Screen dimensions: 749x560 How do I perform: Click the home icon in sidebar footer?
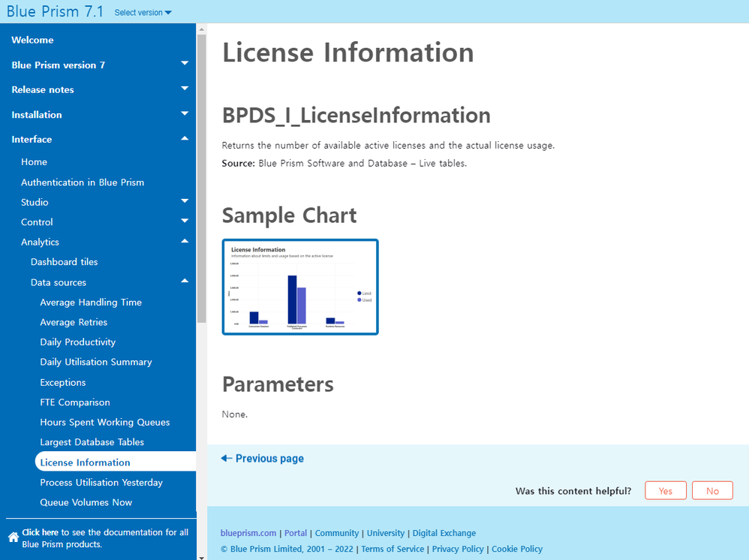13,537
